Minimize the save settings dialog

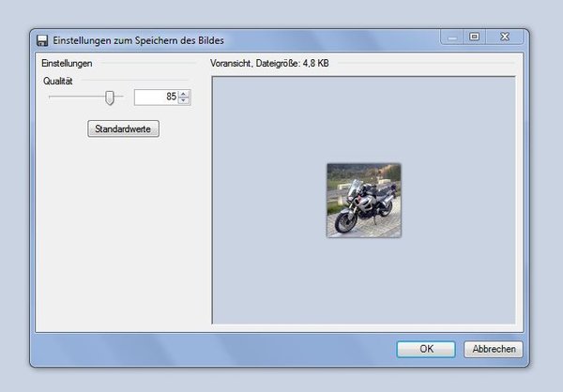coord(454,38)
